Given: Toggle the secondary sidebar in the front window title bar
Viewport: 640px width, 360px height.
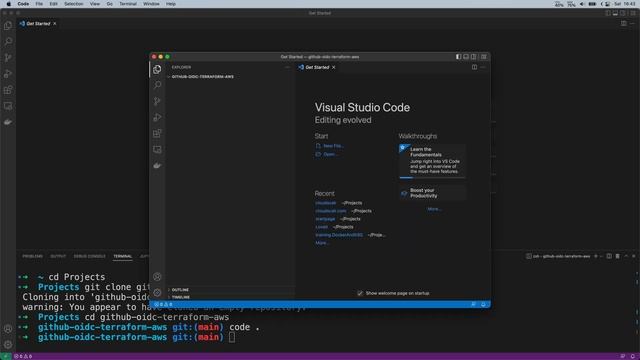Looking at the screenshot, I should point(473,57).
